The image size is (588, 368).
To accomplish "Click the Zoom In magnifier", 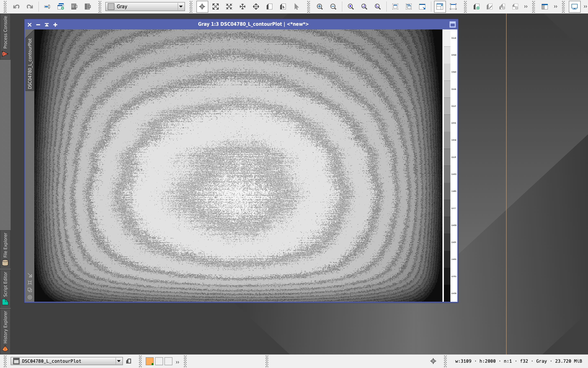I will coord(320,7).
